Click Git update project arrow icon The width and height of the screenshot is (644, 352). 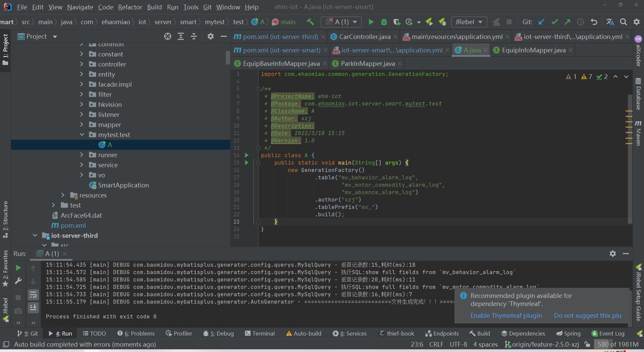coord(541,22)
